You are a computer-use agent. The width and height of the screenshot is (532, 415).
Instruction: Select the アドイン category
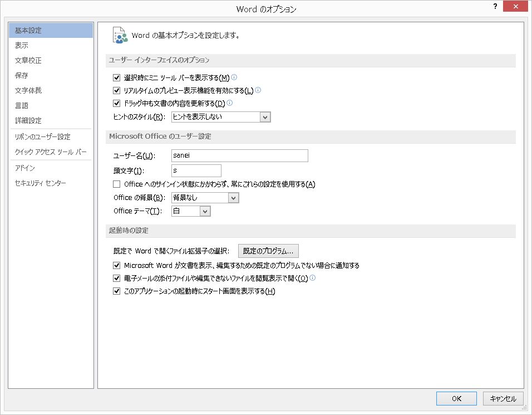51,168
